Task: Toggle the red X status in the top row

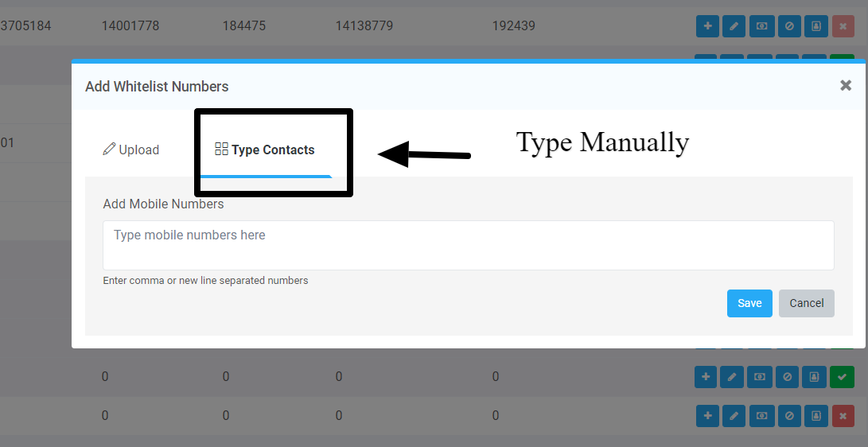Action: pyautogui.click(x=842, y=26)
